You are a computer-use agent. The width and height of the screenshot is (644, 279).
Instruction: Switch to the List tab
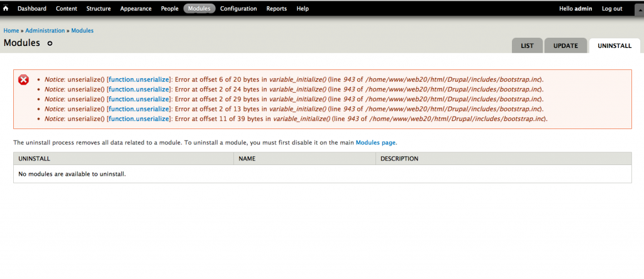pyautogui.click(x=527, y=46)
